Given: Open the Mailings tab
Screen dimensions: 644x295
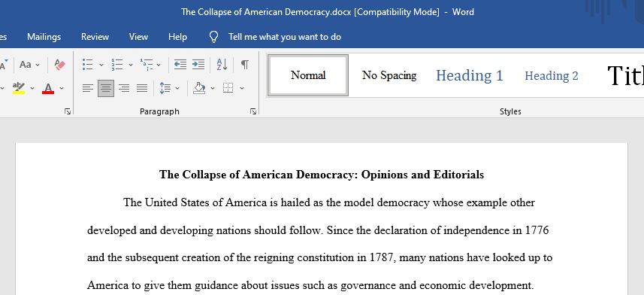Looking at the screenshot, I should coord(44,37).
